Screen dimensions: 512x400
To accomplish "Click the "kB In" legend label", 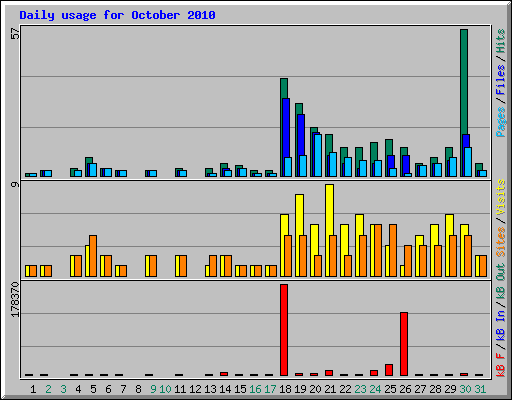I will click(500, 325).
